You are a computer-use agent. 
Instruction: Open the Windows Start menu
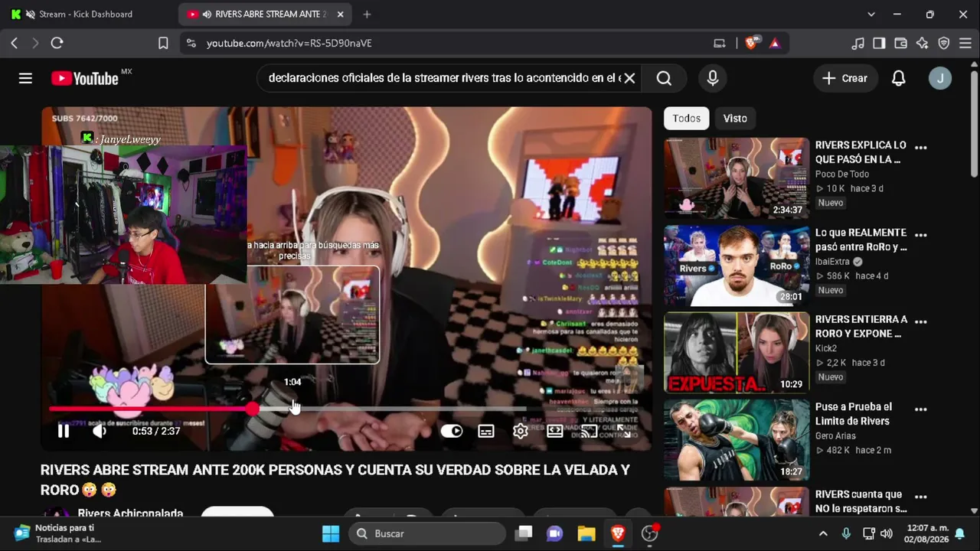331,533
